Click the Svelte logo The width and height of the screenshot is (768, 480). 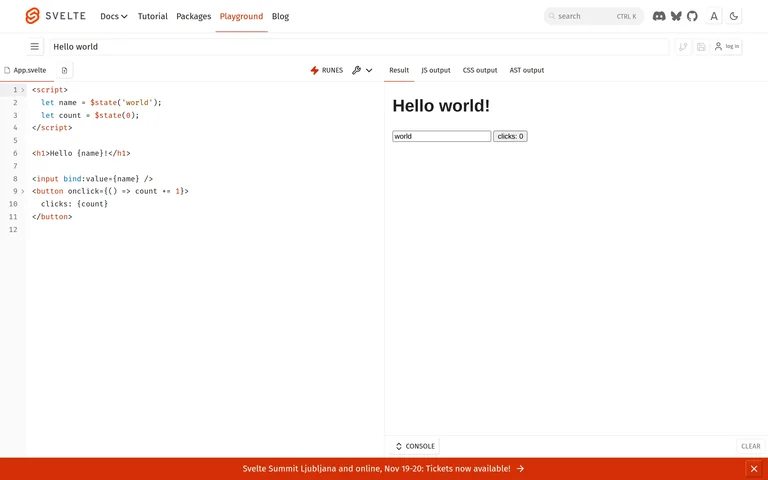(x=55, y=16)
